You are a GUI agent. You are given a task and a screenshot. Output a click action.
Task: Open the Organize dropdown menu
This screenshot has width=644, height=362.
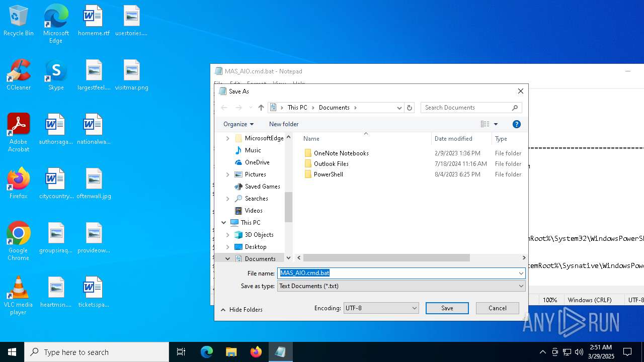click(x=238, y=124)
